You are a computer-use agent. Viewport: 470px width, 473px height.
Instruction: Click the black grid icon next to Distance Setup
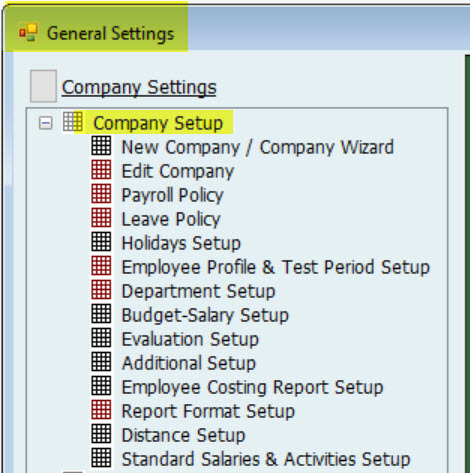pos(101,434)
